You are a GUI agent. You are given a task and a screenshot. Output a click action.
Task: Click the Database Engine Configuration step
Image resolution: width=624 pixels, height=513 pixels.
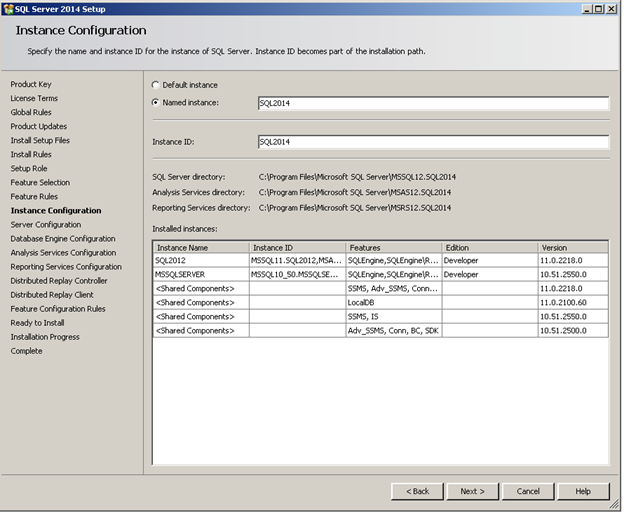coord(63,239)
